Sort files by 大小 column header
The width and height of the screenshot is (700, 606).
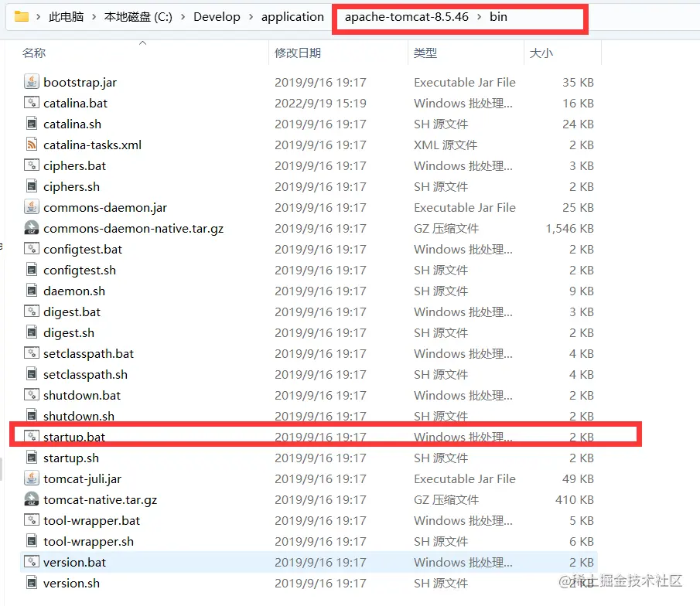coord(541,53)
